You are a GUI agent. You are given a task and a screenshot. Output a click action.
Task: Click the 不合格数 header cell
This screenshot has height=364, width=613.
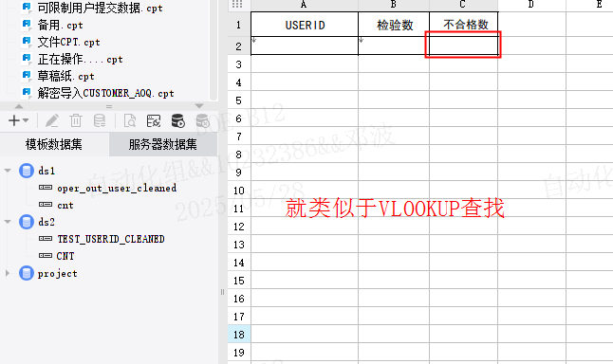point(464,25)
